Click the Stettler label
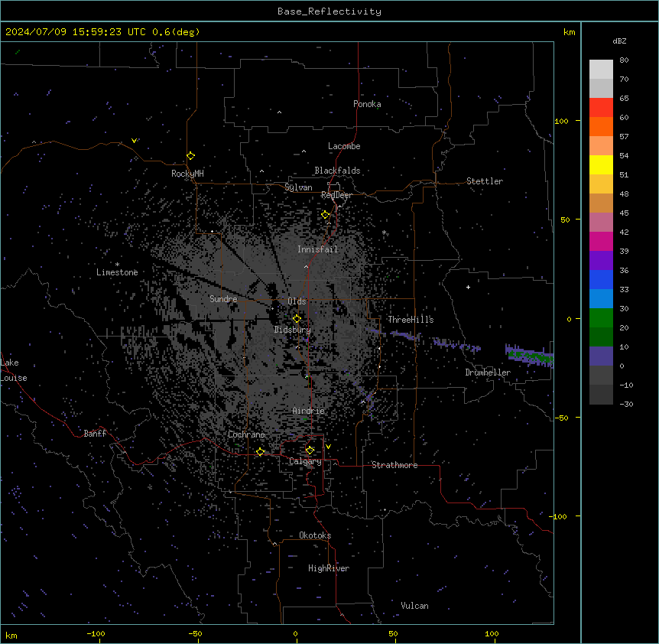Screen dimensions: 659x644 [x=485, y=181]
